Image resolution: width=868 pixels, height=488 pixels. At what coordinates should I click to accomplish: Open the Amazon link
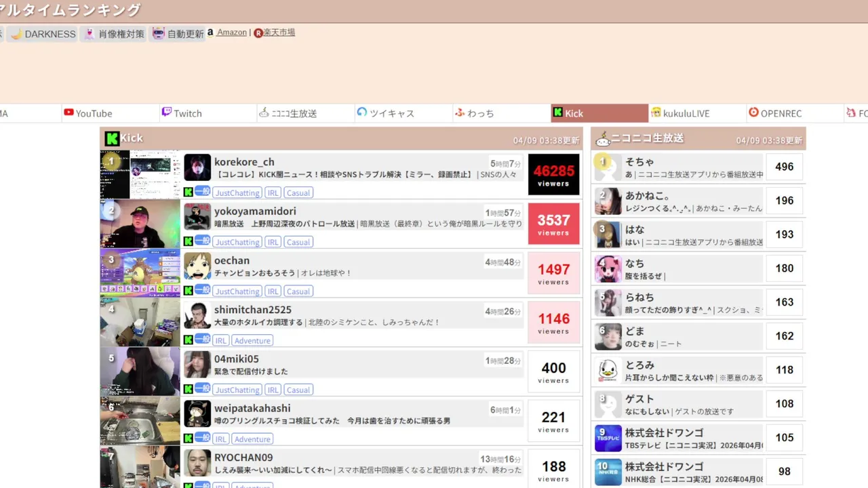click(231, 32)
